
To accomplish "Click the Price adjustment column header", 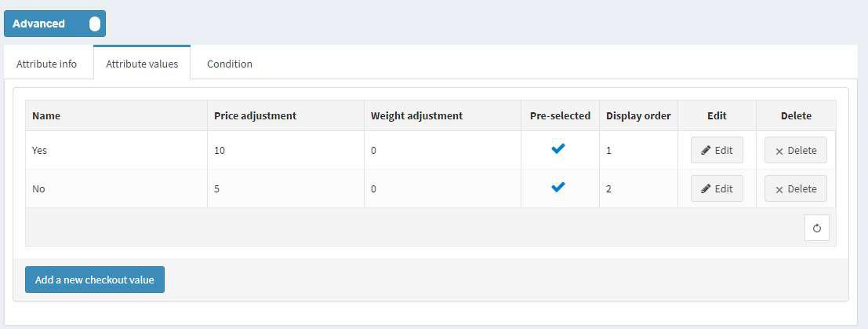I will pyautogui.click(x=255, y=116).
